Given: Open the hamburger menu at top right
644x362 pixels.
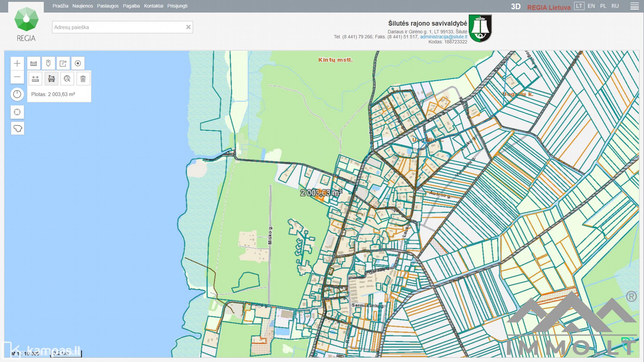Looking at the screenshot, I should [x=635, y=6].
